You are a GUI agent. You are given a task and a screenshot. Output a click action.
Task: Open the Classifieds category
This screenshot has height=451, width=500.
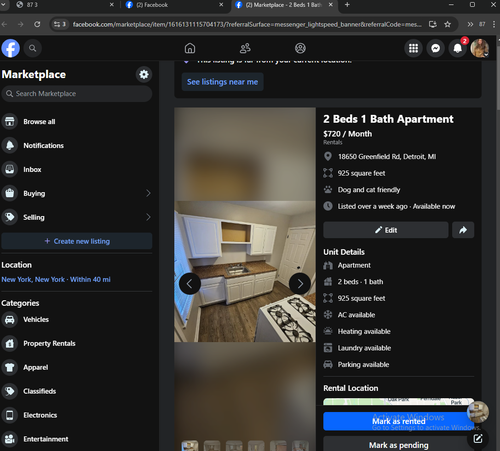pos(77,391)
